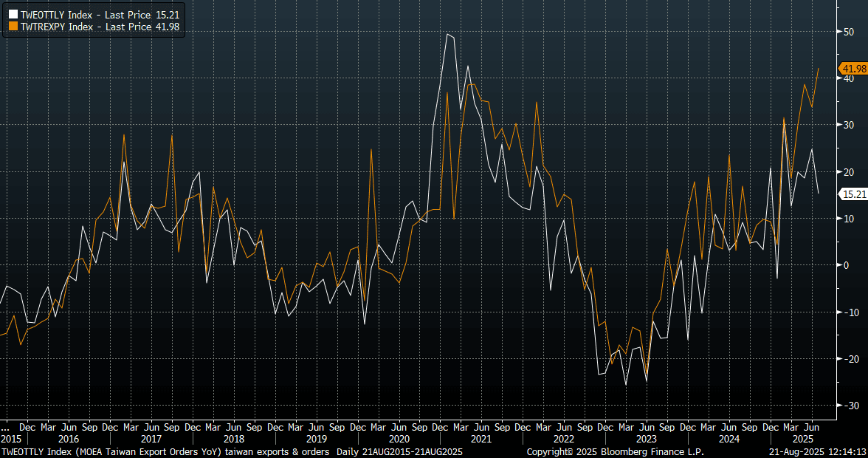868x458 pixels.
Task: Select the TWTREXPY Index legend label
Action: tap(93, 27)
